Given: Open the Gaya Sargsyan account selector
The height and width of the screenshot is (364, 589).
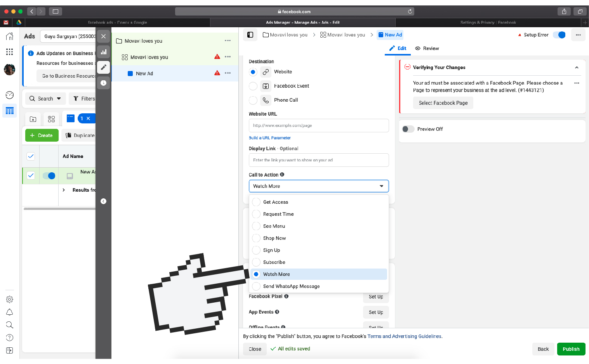Looking at the screenshot, I should click(x=68, y=36).
